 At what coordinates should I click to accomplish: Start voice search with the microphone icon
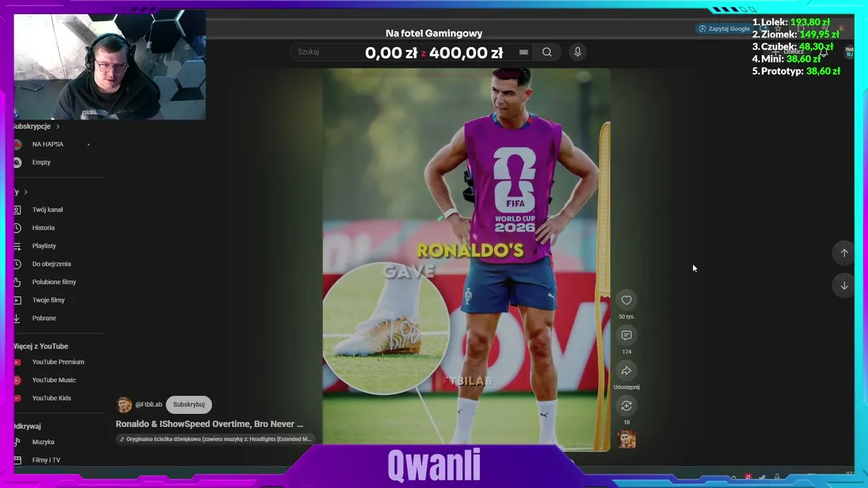(578, 52)
